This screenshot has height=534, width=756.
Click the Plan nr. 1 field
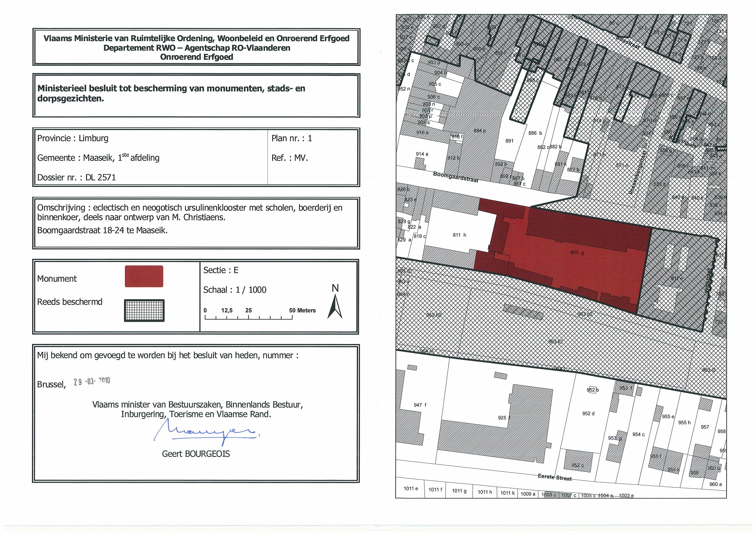[x=291, y=139]
